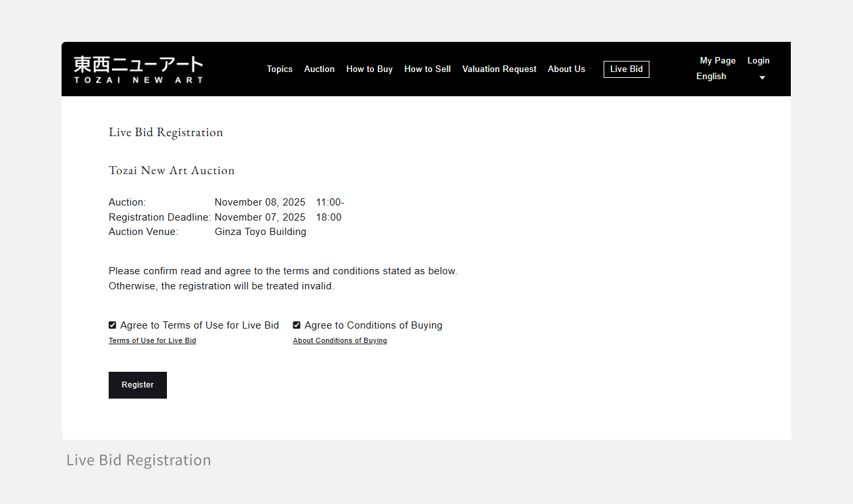The image size is (853, 504).
Task: Click the Tozai New Art Auction subheading
Action: click(x=172, y=171)
